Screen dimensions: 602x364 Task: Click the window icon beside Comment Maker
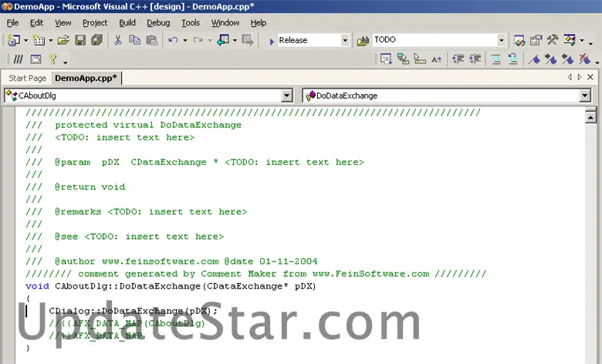tap(36, 59)
